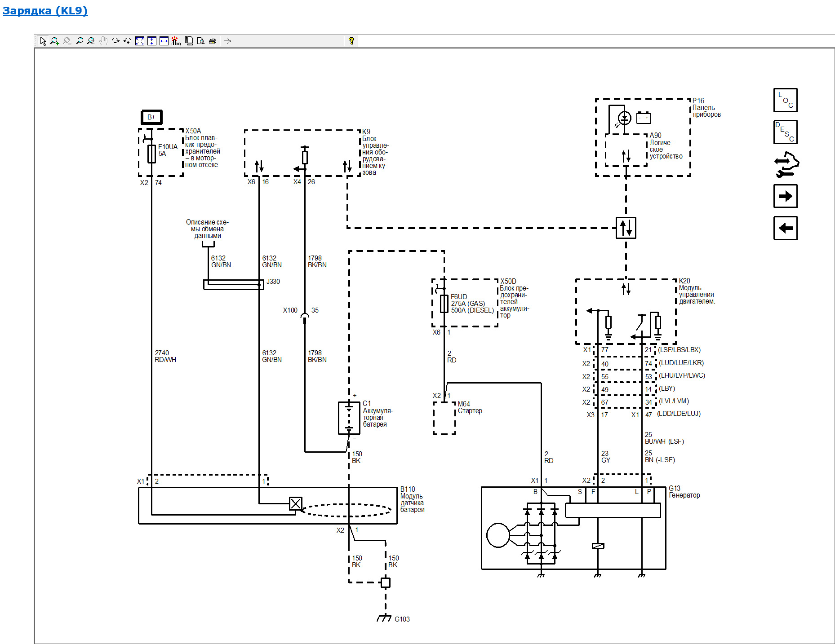This screenshot has height=644, width=835.
Task: Rotate the diagram counterclockwise
Action: [128, 41]
